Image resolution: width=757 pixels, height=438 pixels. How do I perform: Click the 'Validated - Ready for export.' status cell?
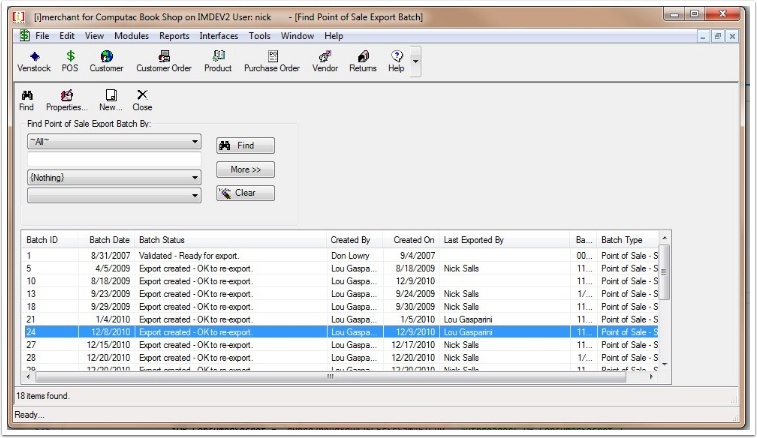tap(189, 255)
